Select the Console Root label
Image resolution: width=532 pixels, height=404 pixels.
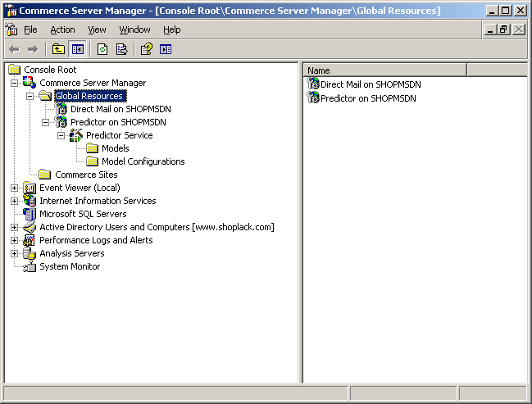(x=50, y=70)
